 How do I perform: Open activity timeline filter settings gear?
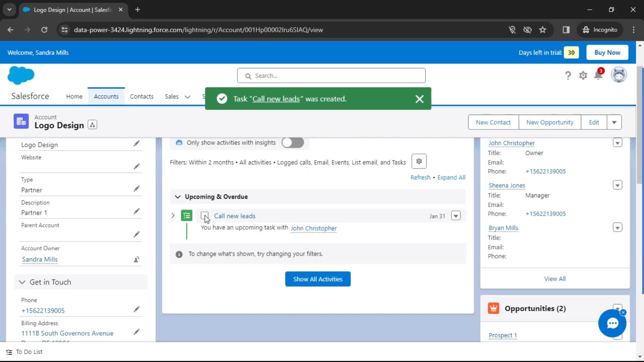coord(419,162)
